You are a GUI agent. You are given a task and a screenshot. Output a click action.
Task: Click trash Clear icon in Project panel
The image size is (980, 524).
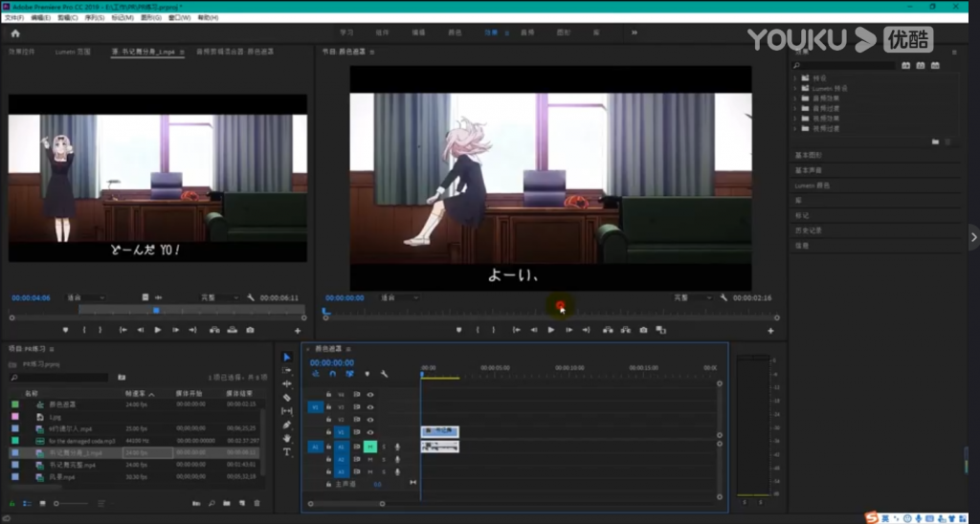[x=256, y=503]
